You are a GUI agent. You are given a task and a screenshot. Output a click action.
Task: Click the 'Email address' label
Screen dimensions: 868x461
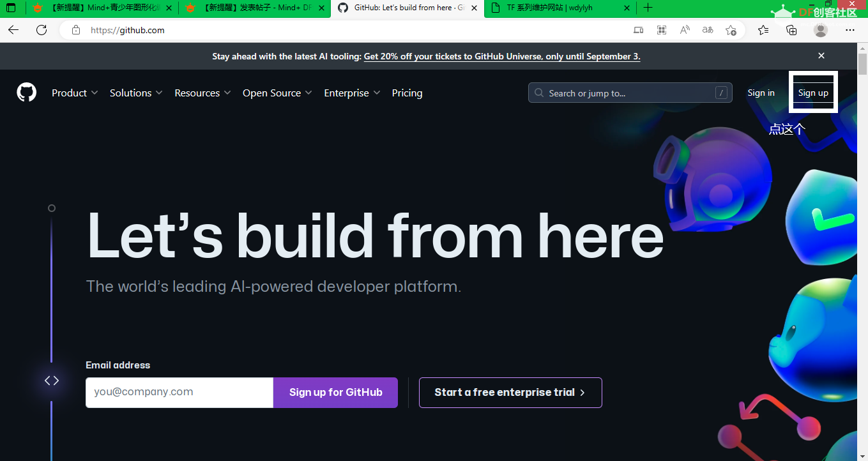(x=118, y=365)
